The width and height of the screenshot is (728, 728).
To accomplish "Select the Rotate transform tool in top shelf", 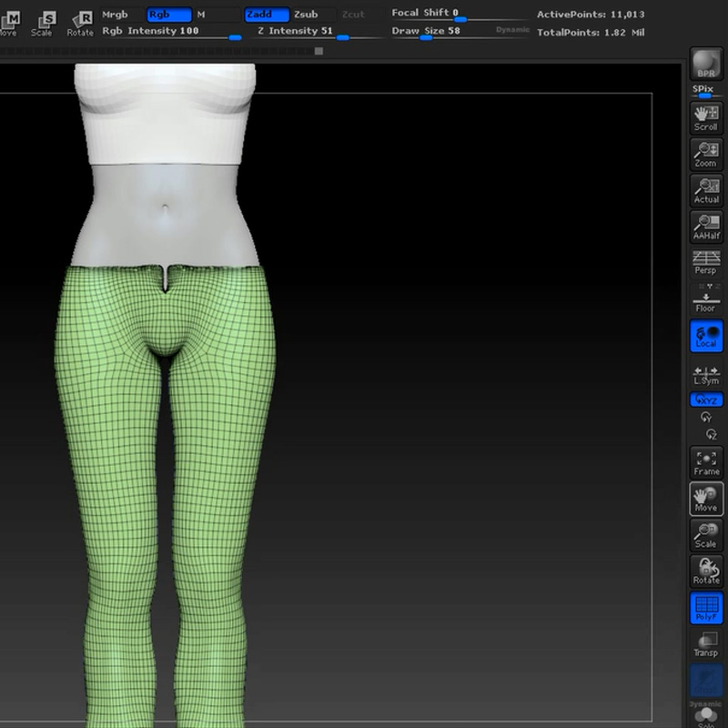I will pos(80,22).
